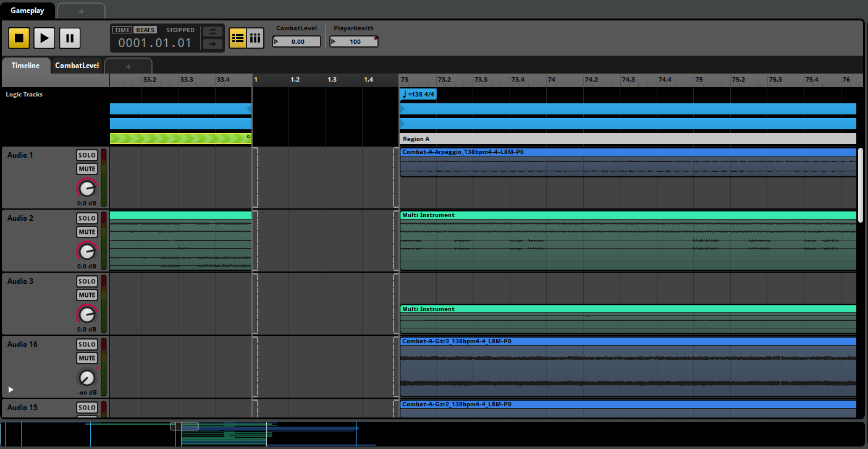Image resolution: width=868 pixels, height=449 pixels.
Task: Solo the Audio 1 track
Action: coord(87,155)
